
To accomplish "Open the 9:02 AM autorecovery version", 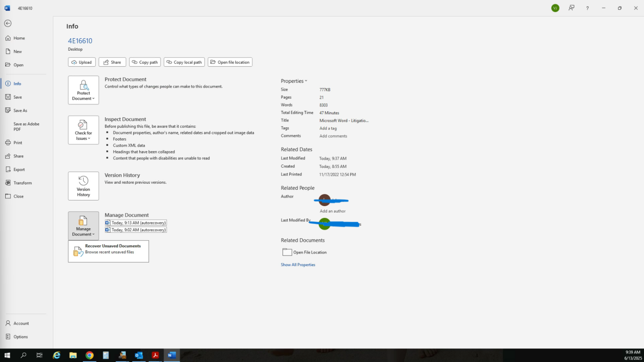I will pyautogui.click(x=136, y=230).
